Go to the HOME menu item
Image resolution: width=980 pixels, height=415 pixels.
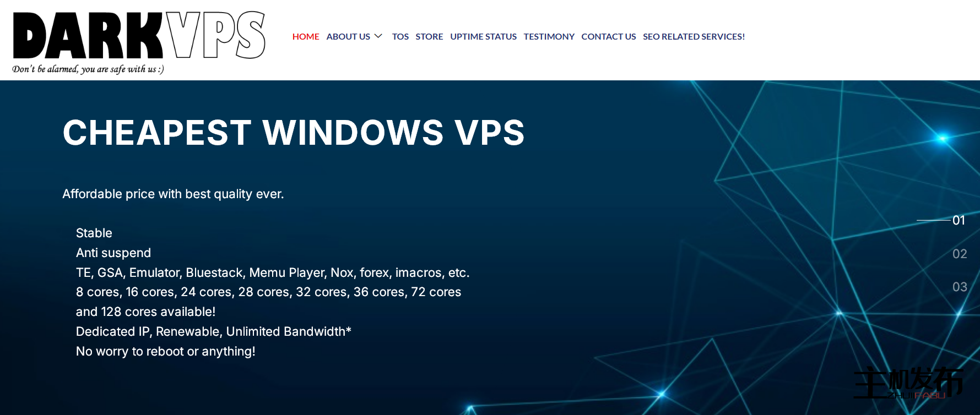(x=306, y=36)
